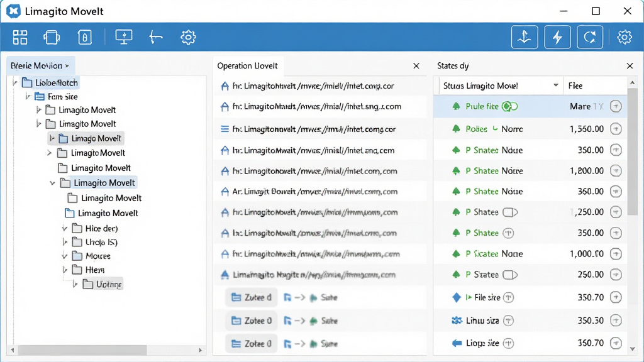Select the stacked pages icon in toolbar
This screenshot has width=644, height=362.
pos(52,37)
